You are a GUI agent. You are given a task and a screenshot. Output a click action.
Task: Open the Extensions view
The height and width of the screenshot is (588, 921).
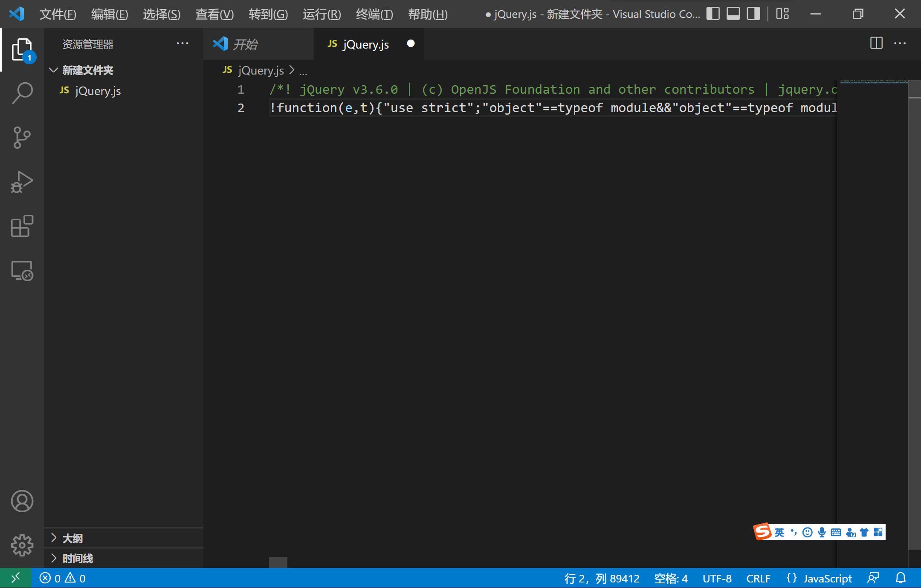pyautogui.click(x=22, y=226)
